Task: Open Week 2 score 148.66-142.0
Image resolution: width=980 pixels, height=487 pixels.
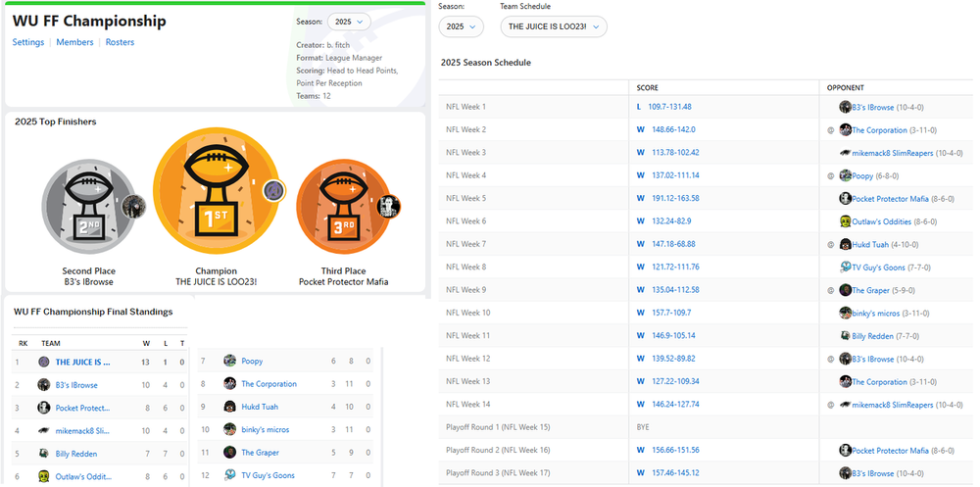Action: (x=672, y=129)
